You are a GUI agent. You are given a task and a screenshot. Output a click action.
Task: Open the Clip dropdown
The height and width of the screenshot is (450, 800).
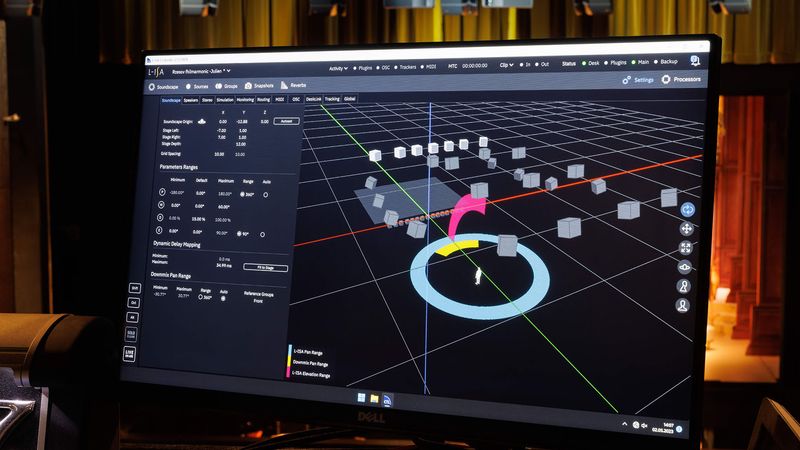coord(506,65)
